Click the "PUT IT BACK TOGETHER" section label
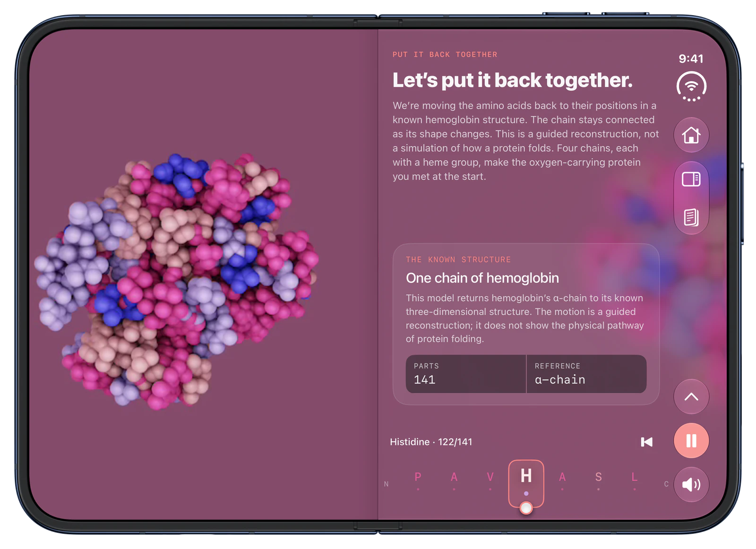The image size is (756, 549). click(x=445, y=55)
